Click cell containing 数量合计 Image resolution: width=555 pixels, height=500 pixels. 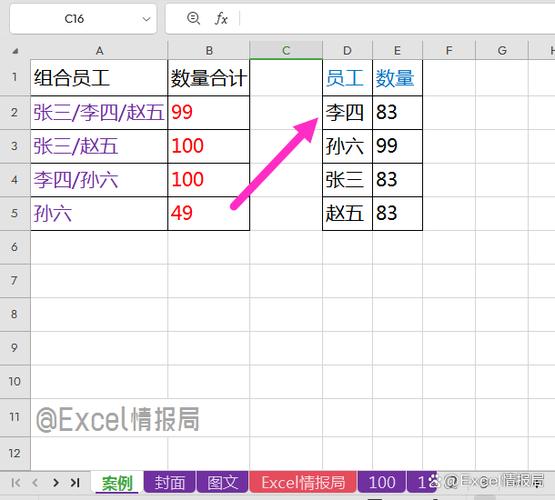point(208,77)
